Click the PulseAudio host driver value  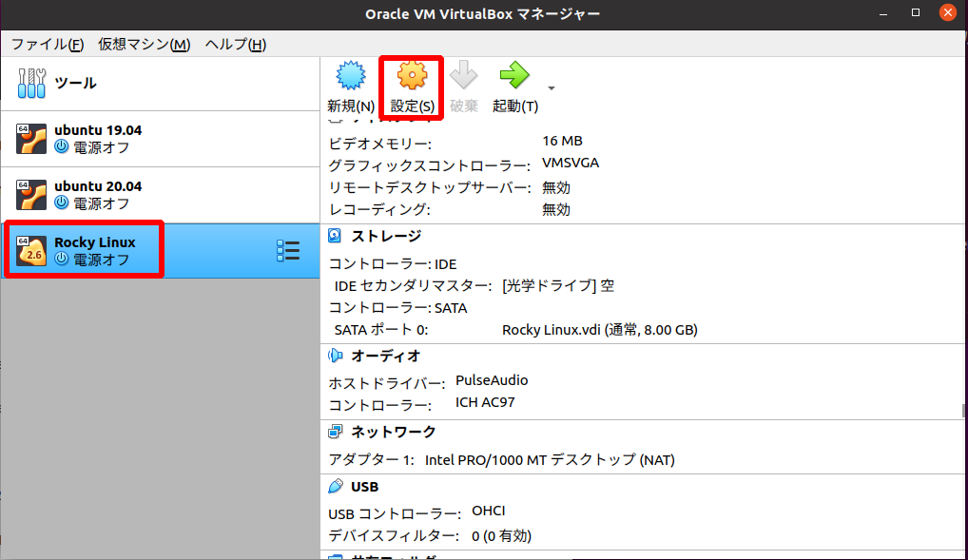pyautogui.click(x=492, y=380)
